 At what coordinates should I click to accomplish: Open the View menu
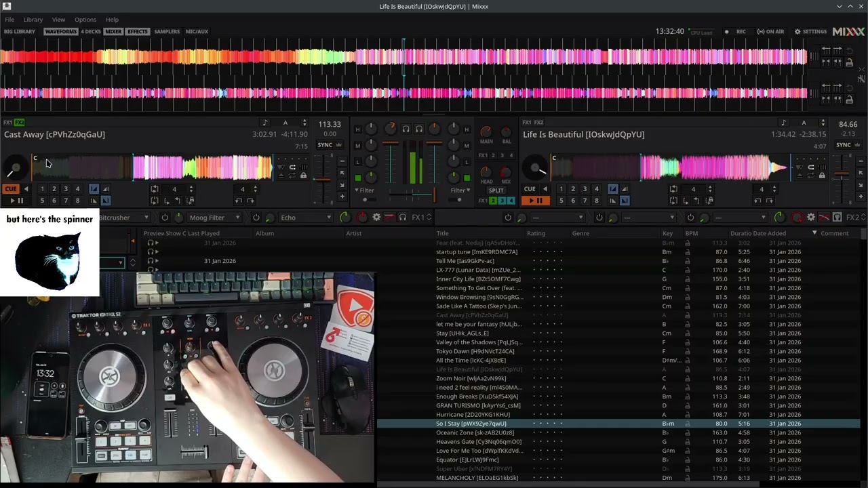59,20
